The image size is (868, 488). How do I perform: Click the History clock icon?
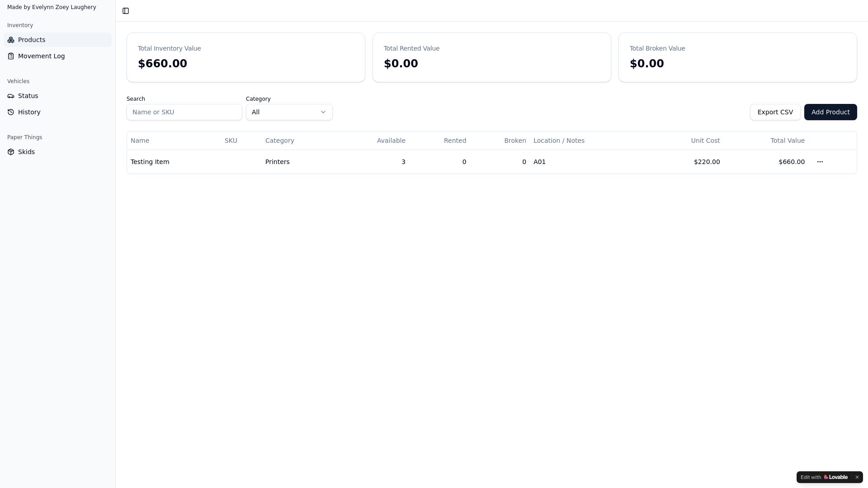(11, 112)
